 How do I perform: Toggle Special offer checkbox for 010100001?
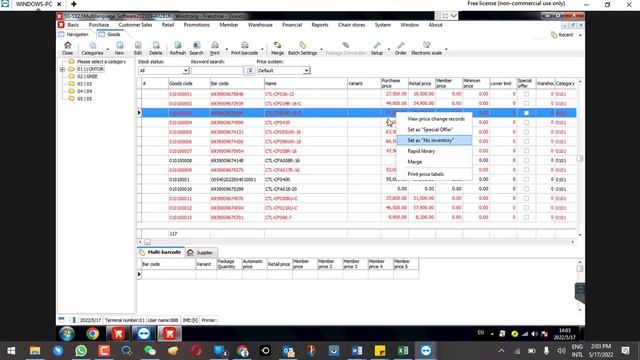coord(526,94)
